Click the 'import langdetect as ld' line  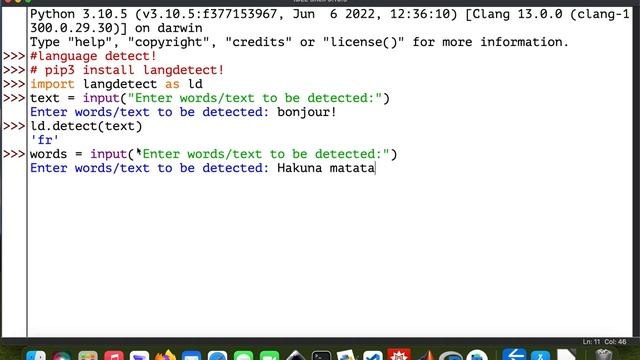pos(116,84)
